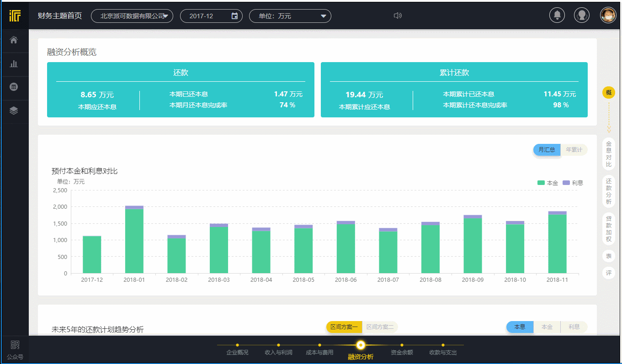
Task: Go to 资金余额 bottom tab
Action: pos(402,352)
